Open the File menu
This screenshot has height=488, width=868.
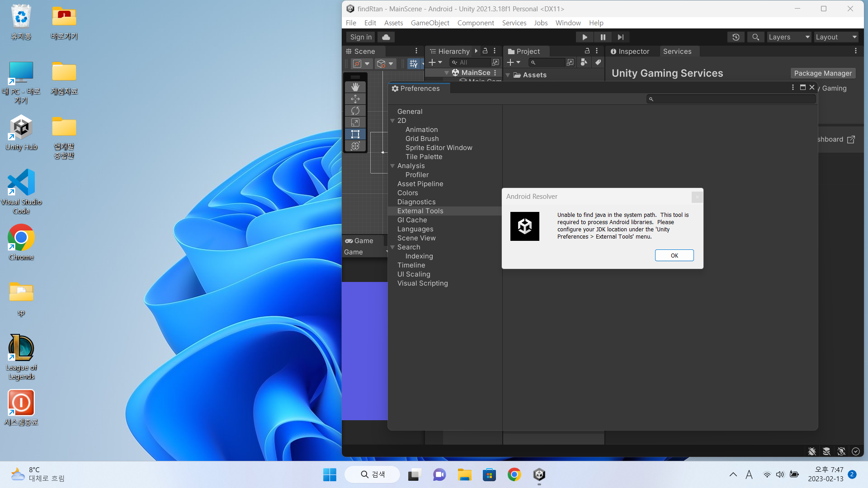pos(351,23)
